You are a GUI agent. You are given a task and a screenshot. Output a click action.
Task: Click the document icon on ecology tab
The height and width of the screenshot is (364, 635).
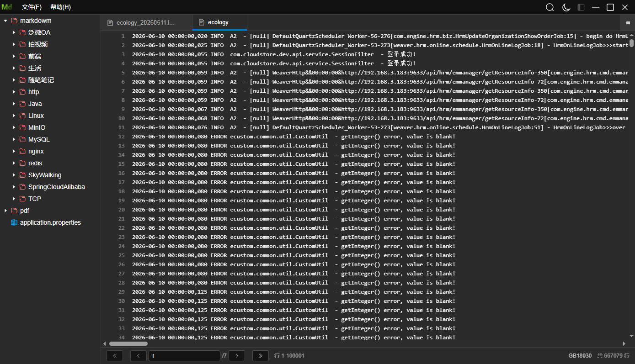[202, 22]
